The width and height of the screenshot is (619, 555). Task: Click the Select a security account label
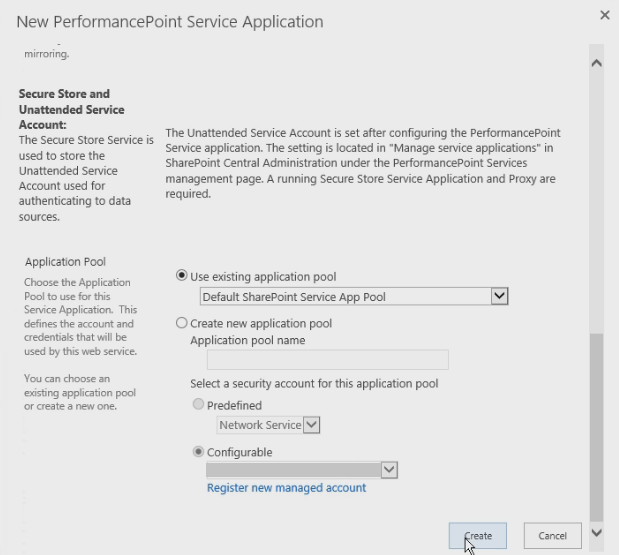(x=314, y=384)
